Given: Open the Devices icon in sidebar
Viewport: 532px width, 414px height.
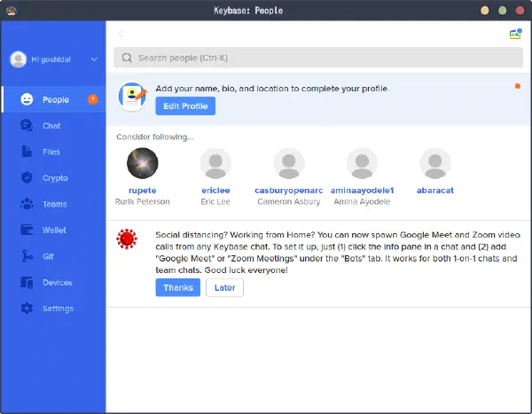Looking at the screenshot, I should [x=27, y=282].
